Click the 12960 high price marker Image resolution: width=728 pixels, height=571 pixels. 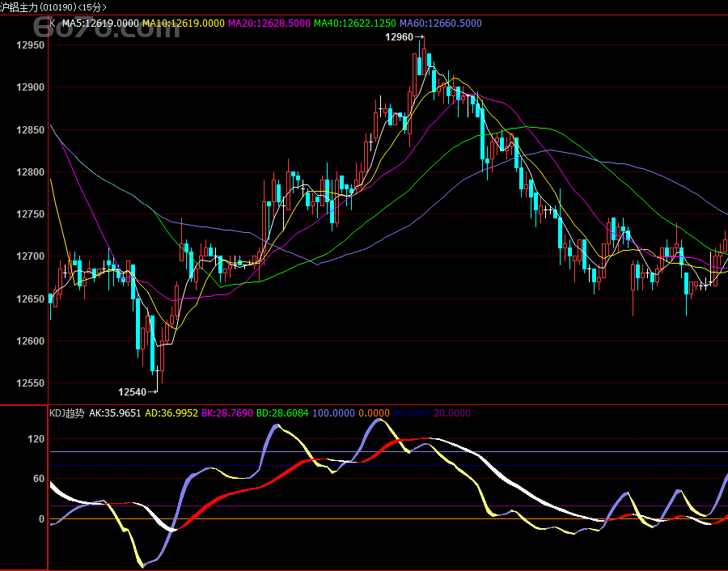tap(400, 37)
